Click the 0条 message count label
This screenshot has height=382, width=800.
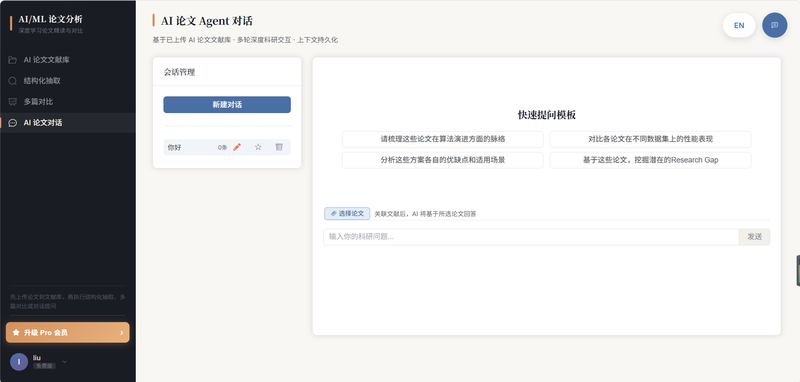222,147
